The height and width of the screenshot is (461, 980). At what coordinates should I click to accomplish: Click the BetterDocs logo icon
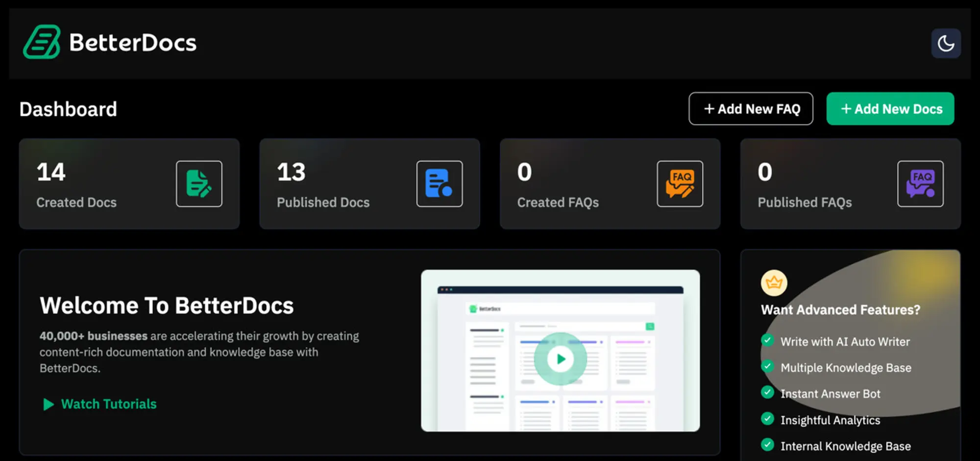tap(42, 42)
